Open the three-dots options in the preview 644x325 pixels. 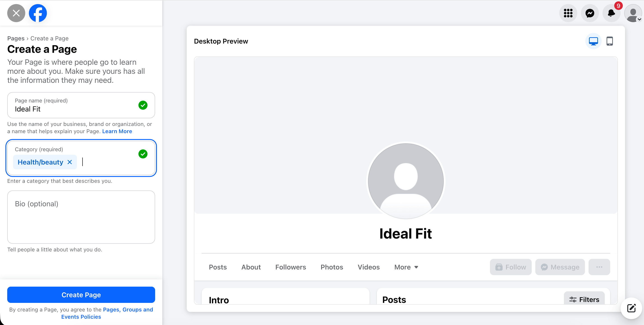[x=599, y=267]
